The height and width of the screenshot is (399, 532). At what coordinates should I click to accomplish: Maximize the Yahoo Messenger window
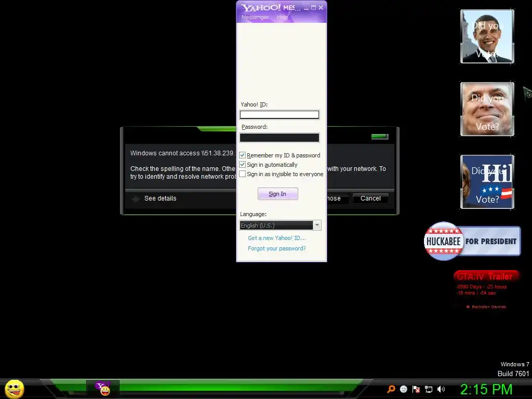click(313, 7)
